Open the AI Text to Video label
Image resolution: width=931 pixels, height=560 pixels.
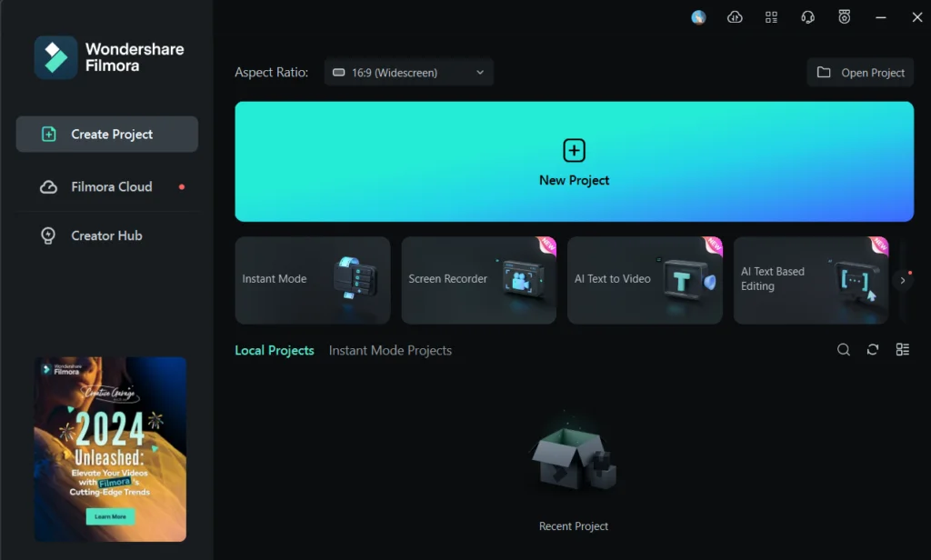point(612,278)
